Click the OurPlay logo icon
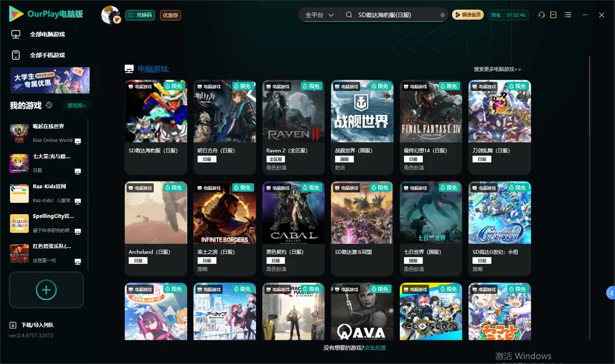615x364 pixels. pos(16,14)
